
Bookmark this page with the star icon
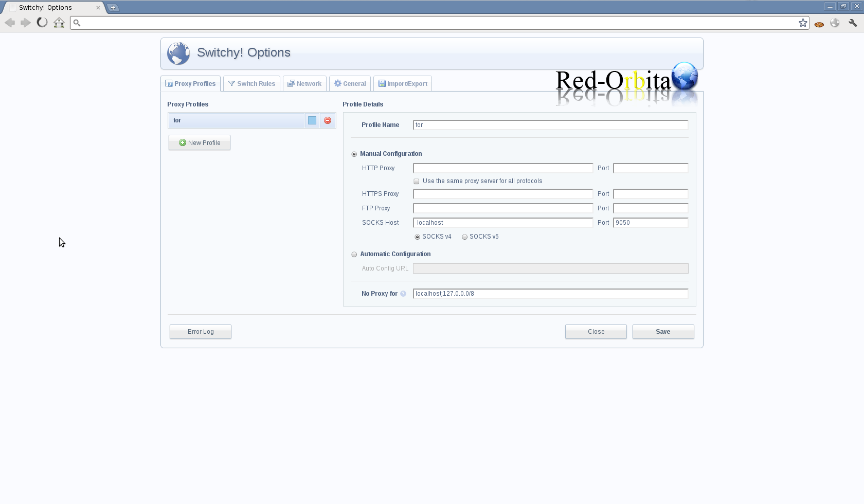[x=803, y=23]
